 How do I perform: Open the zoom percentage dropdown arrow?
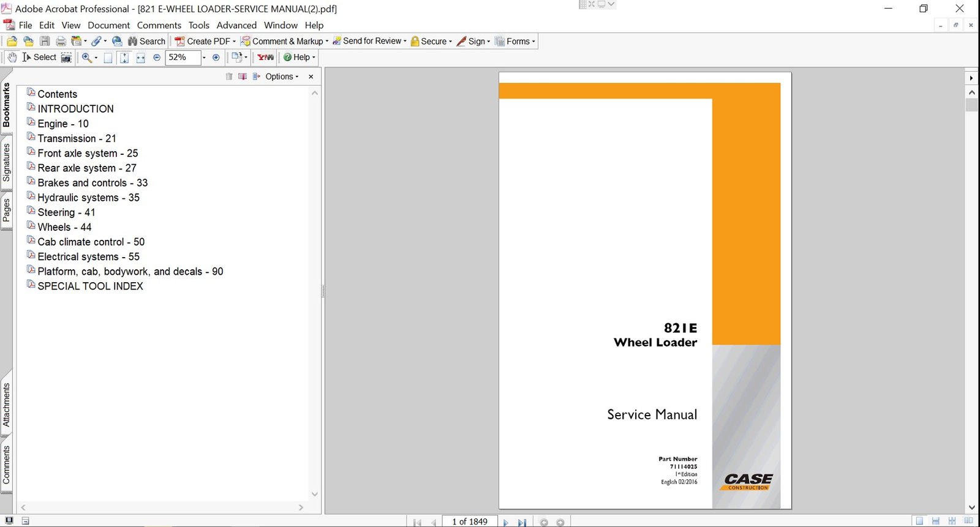(204, 58)
